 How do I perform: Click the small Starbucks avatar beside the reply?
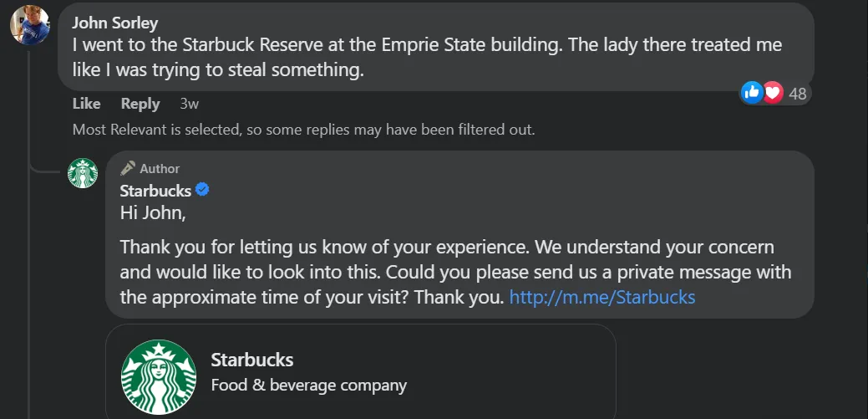(83, 173)
